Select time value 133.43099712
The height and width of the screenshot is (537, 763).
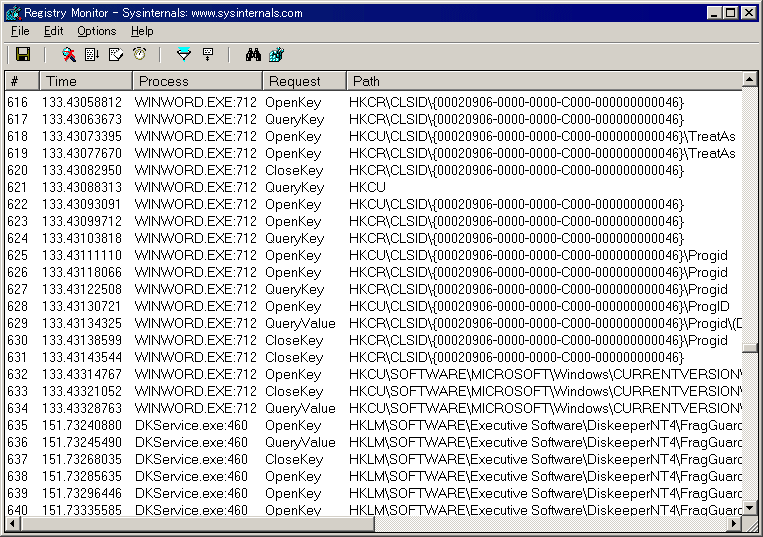pos(82,221)
